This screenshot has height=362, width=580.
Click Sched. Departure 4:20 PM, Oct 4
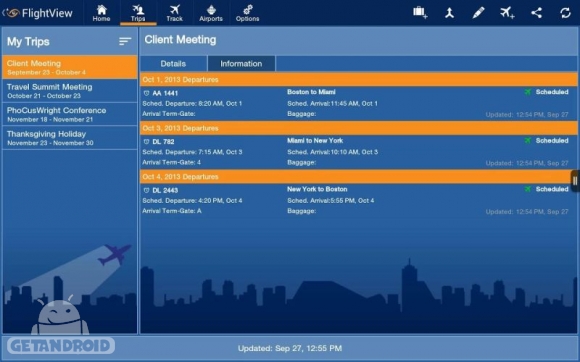(192, 200)
